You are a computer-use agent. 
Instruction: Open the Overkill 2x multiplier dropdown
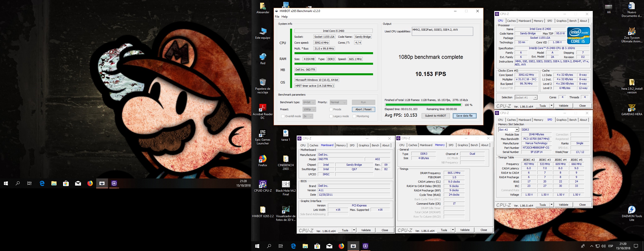[x=308, y=116]
